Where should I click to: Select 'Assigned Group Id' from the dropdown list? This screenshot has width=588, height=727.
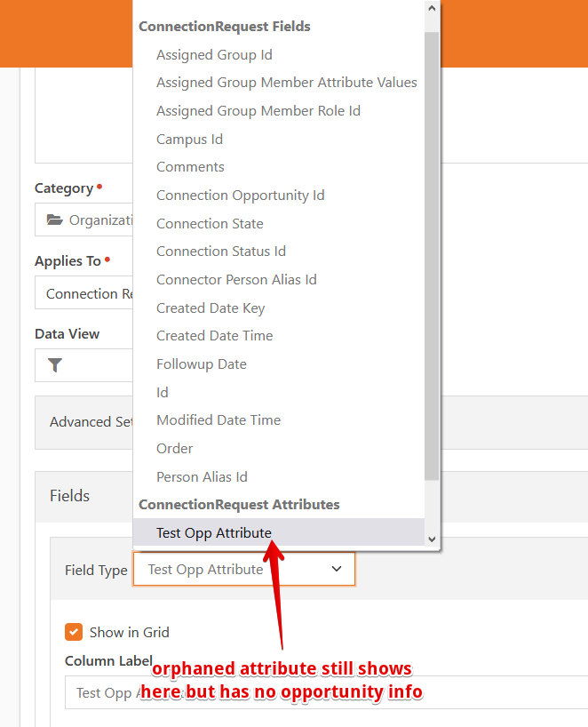point(279,55)
